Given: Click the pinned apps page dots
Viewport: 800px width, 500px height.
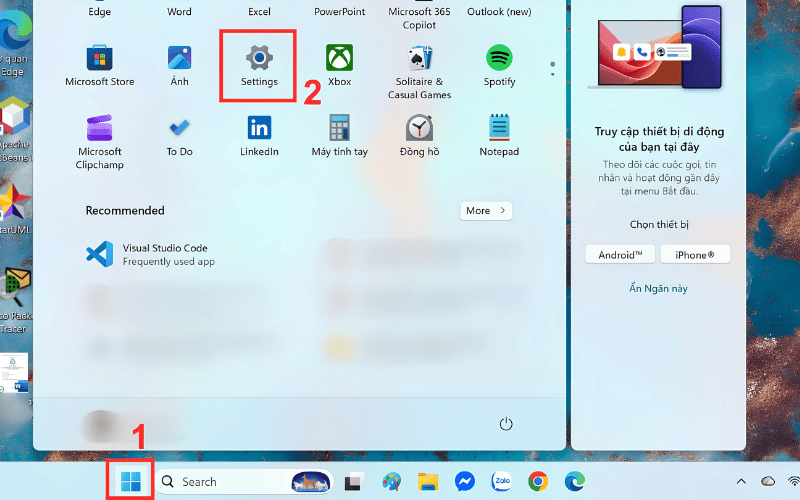Looking at the screenshot, I should (x=553, y=69).
